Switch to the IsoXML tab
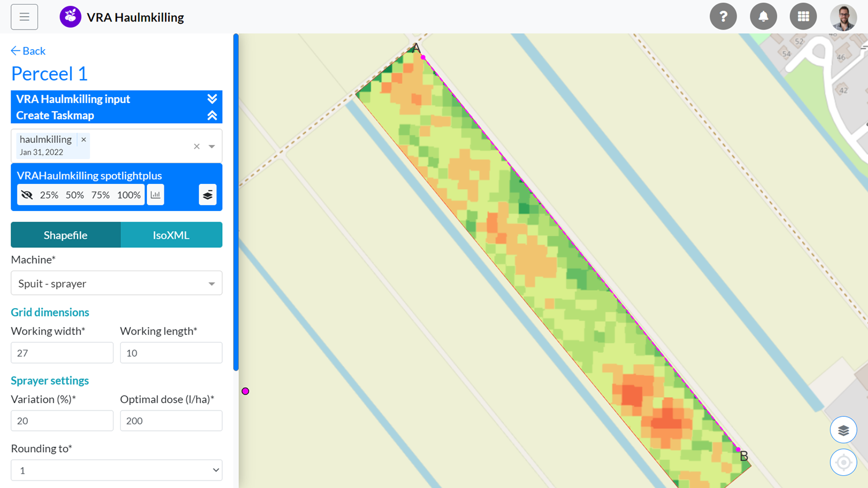 (x=171, y=235)
